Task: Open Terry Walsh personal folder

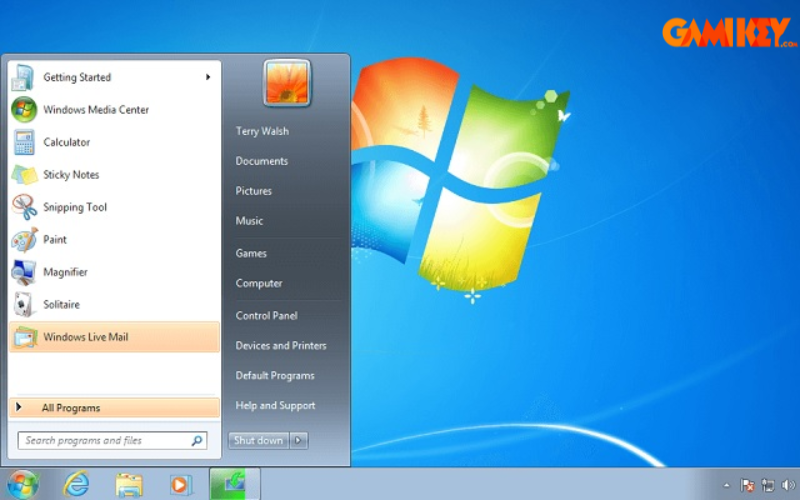Action: click(262, 131)
